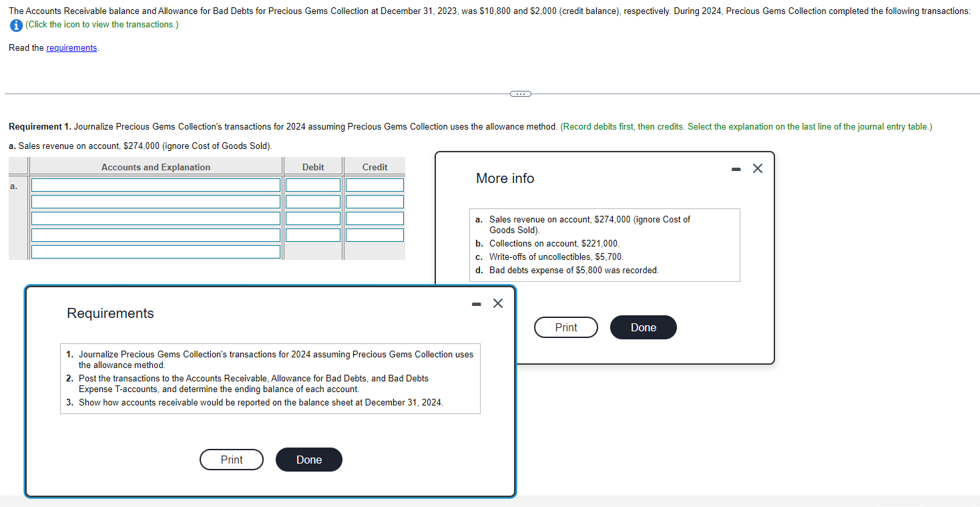Viewport: 980px width, 507px height.
Task: Minimize the More info dialog
Action: (x=736, y=170)
